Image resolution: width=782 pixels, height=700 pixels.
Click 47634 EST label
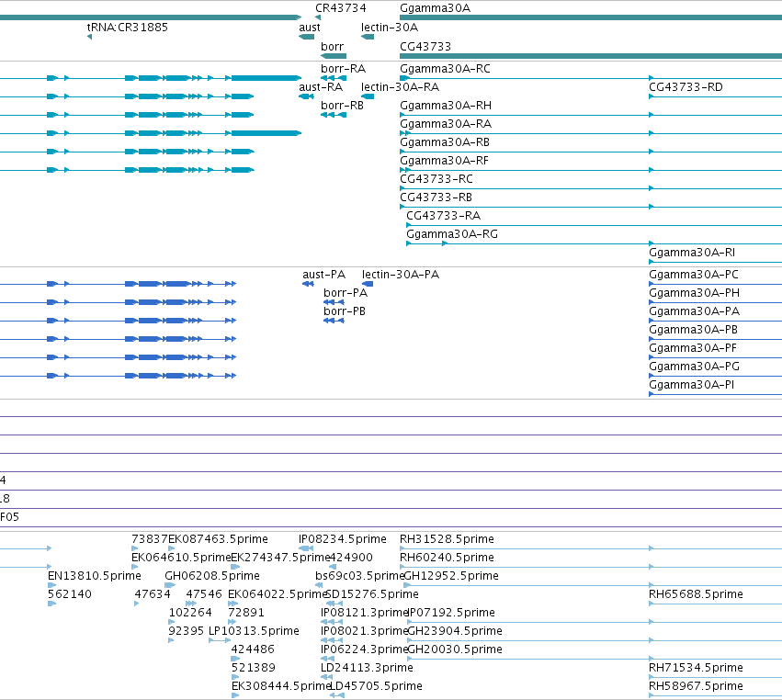pyautogui.click(x=153, y=594)
